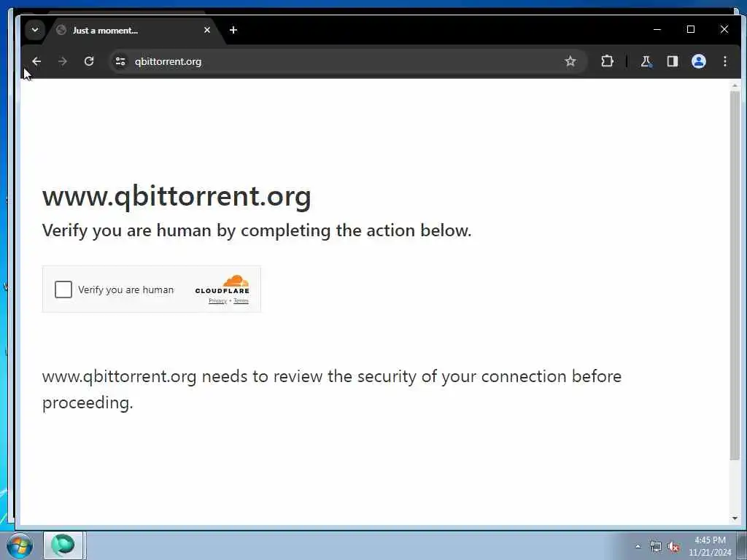This screenshot has height=560, width=747.
Task: Reload the qbittorrent.org page
Action: pos(89,61)
